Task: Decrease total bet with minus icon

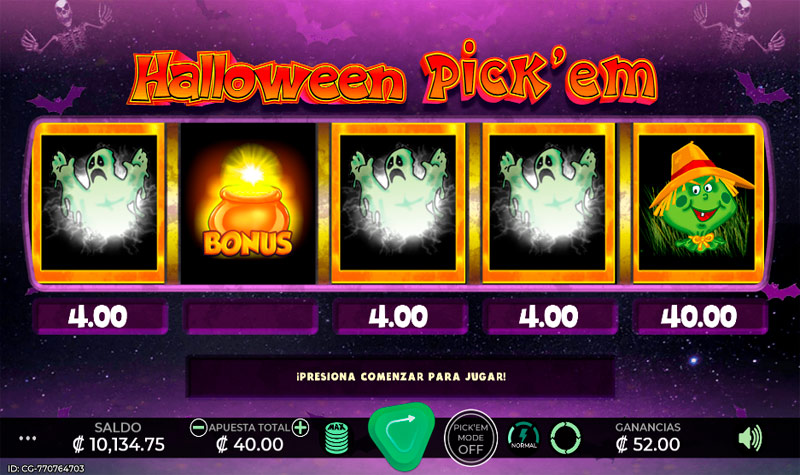Action: [198, 428]
